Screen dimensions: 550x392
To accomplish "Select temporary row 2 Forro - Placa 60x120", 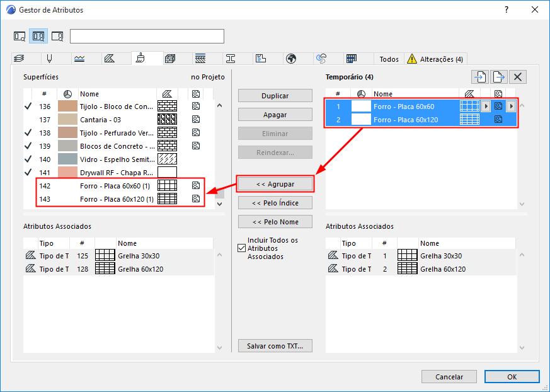I will tap(421, 120).
